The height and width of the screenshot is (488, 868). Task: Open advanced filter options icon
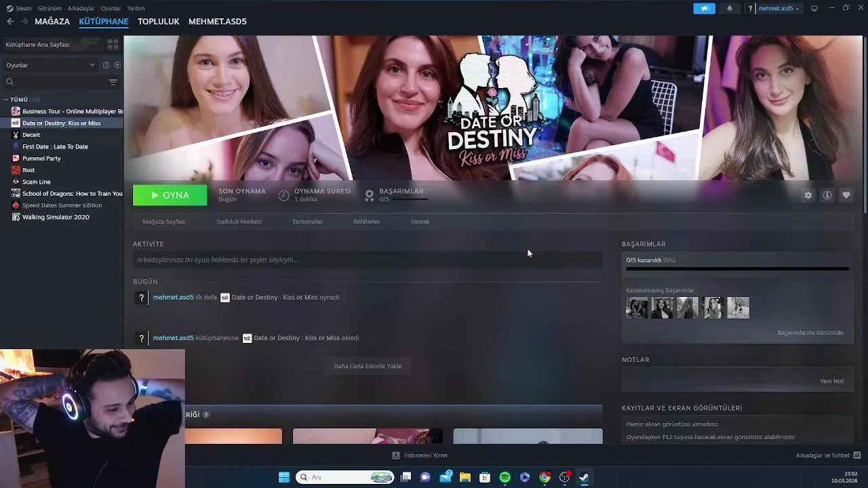point(113,82)
